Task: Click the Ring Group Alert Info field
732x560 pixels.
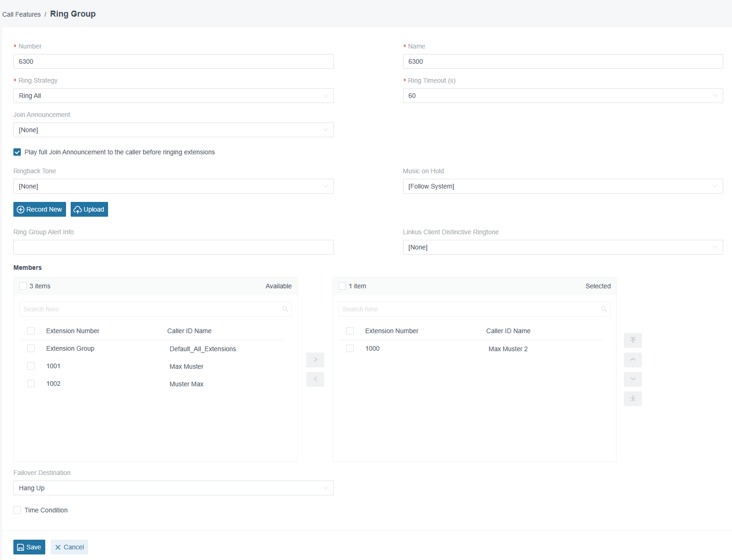Action: tap(173, 247)
